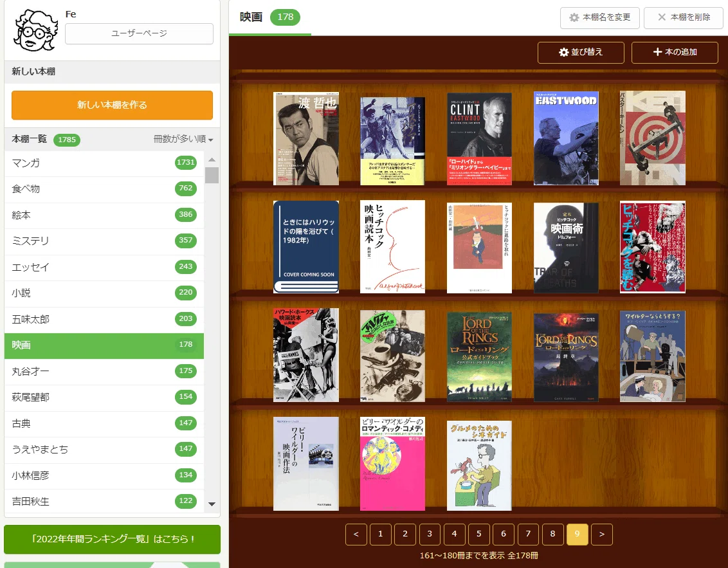Open the CLINT EASTWOOD red-banded book

pos(479,139)
